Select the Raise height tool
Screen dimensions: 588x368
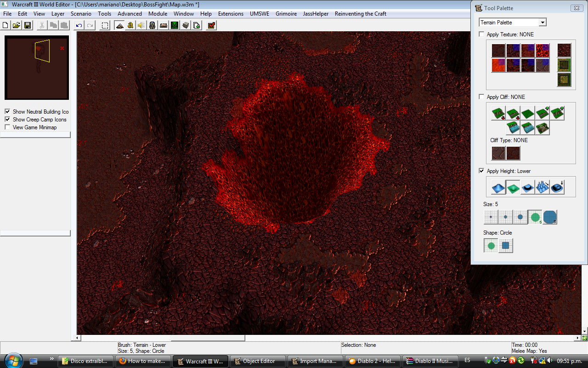(x=498, y=187)
